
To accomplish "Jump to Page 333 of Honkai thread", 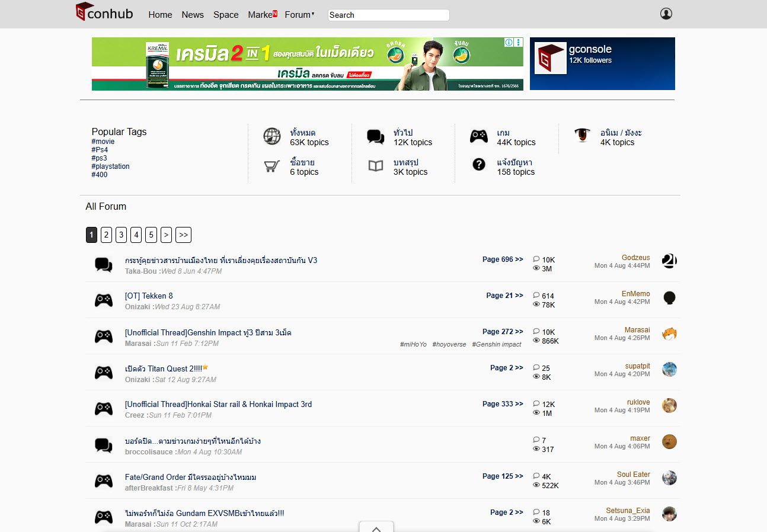I will [x=503, y=404].
